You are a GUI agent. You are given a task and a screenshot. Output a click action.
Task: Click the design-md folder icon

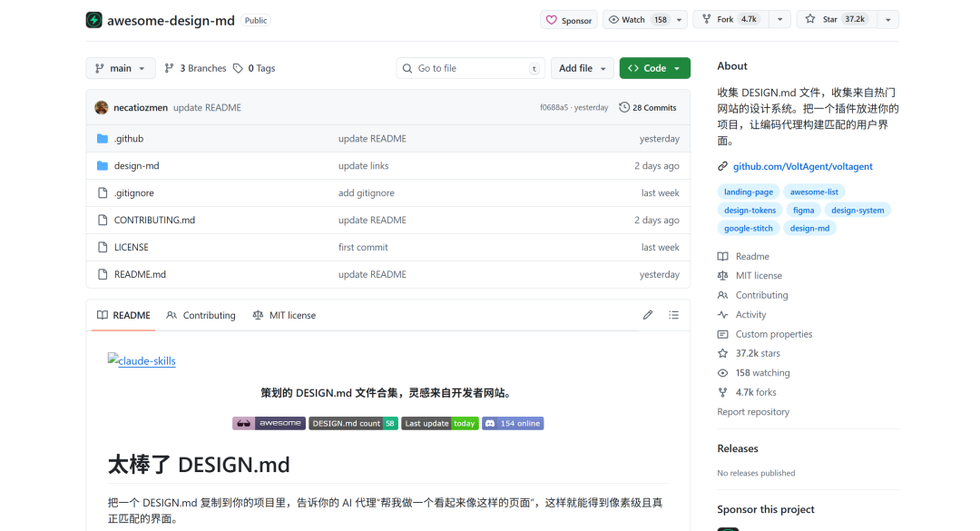tap(103, 166)
